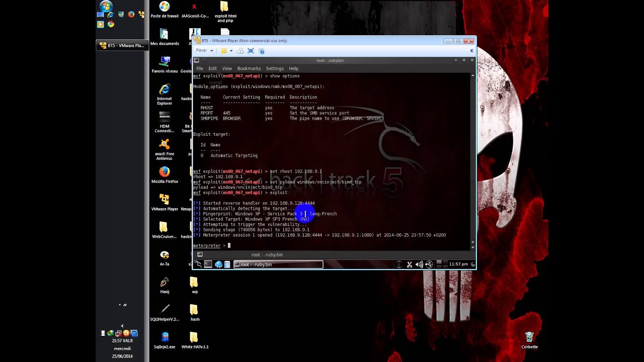Select the root : .ruby.bin terminal tab
The width and height of the screenshot is (644, 362).
pos(267,255)
